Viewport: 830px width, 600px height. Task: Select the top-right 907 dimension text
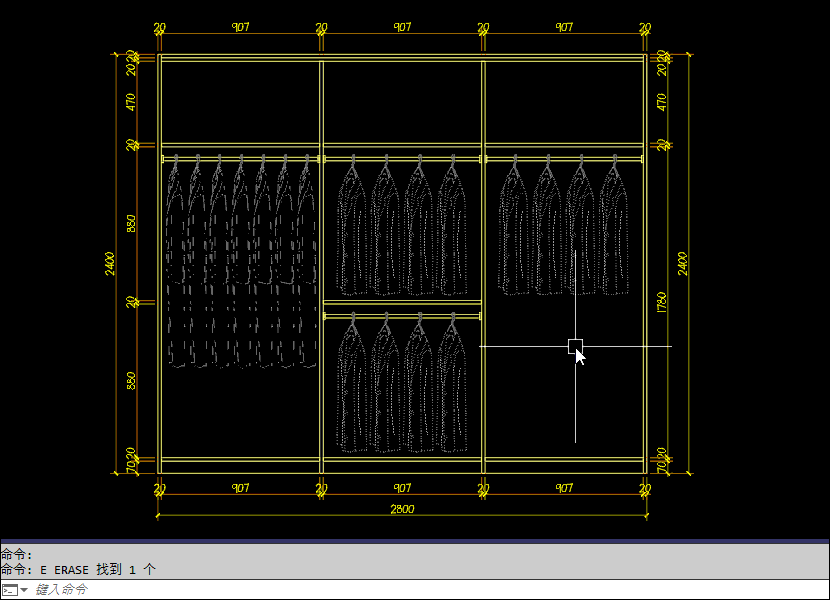pyautogui.click(x=564, y=28)
